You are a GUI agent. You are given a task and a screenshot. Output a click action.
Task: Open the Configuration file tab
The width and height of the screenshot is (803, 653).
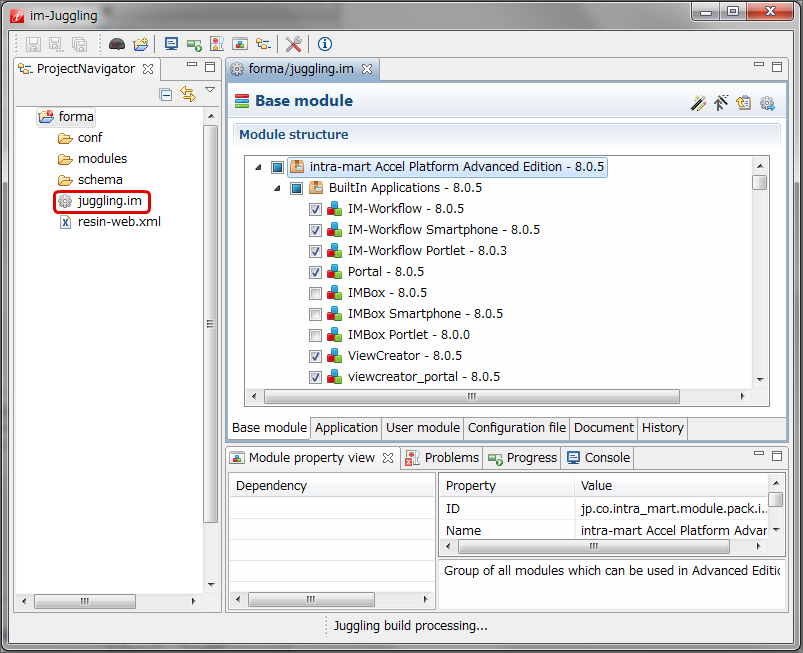coord(517,428)
